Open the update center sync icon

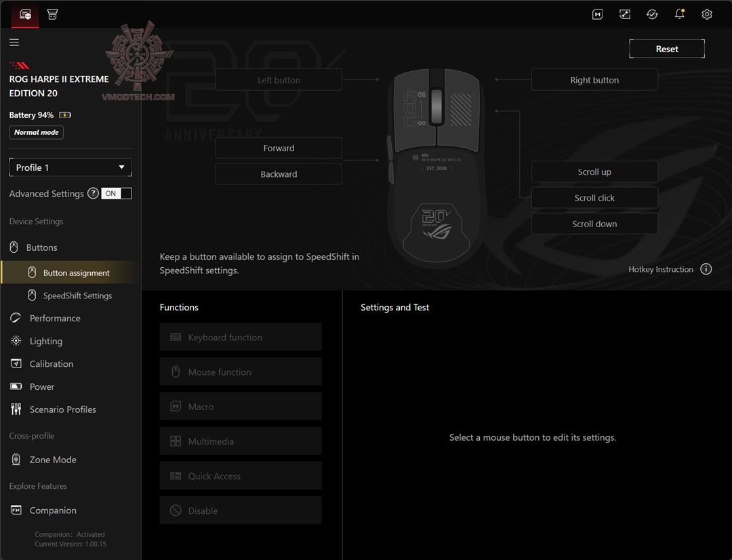pos(652,14)
